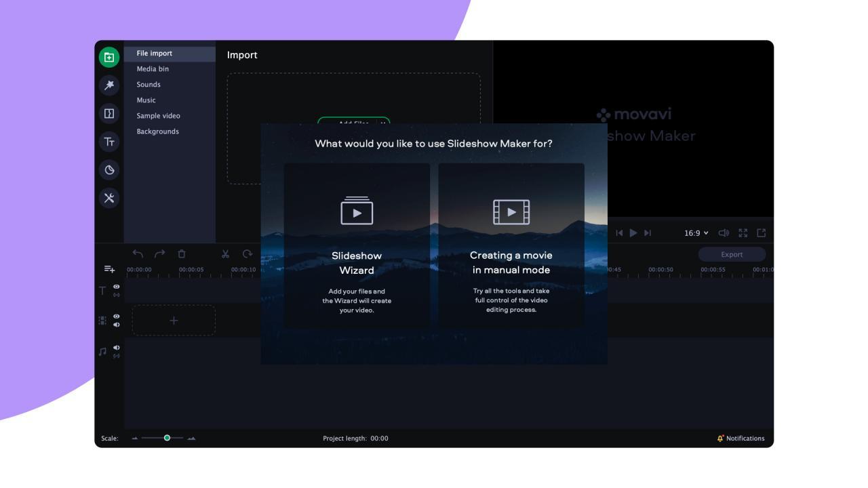This screenshot has width=868, height=488.
Task: Open the More Tools wrench icon
Action: coord(110,199)
